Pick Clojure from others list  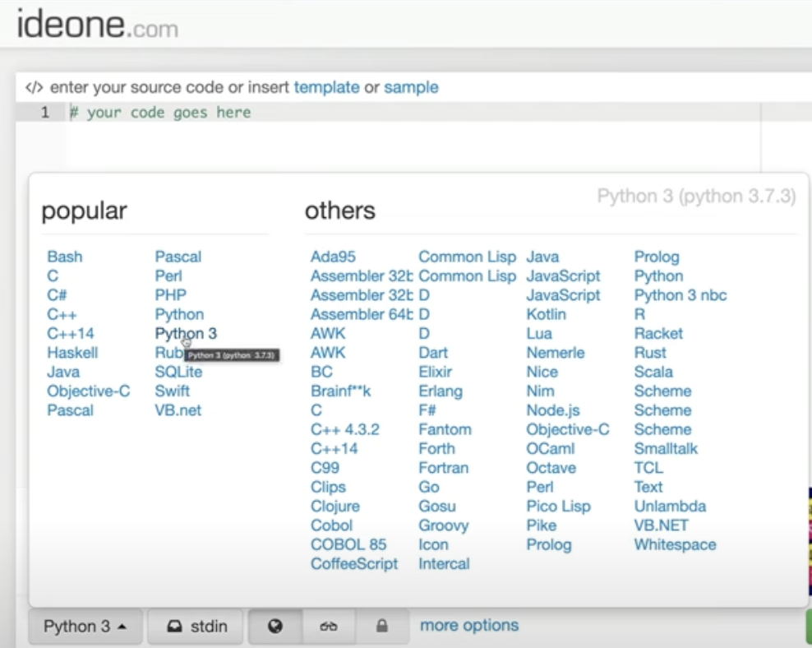tap(334, 506)
